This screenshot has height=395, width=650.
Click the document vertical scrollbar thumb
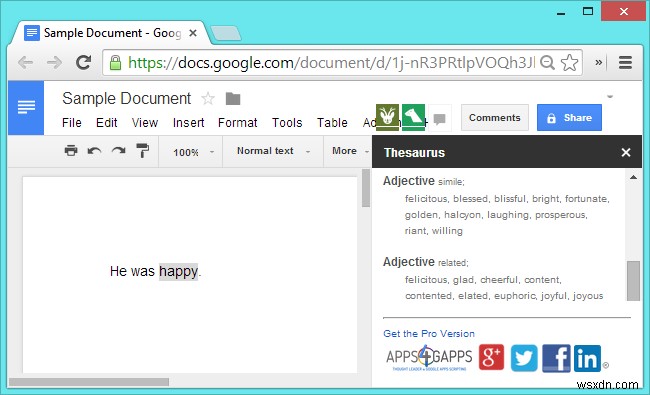tap(366, 188)
